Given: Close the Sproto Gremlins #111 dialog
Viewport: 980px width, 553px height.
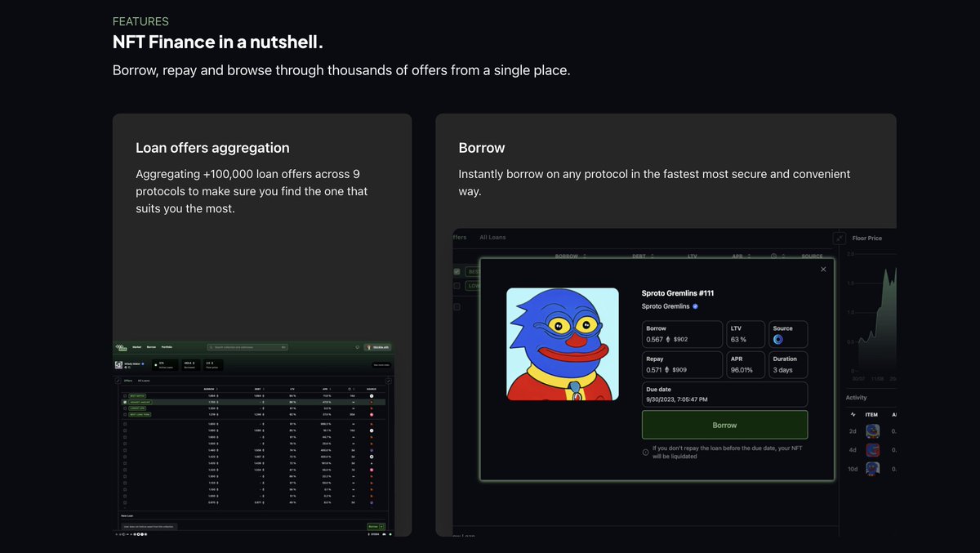Looking at the screenshot, I should [823, 269].
